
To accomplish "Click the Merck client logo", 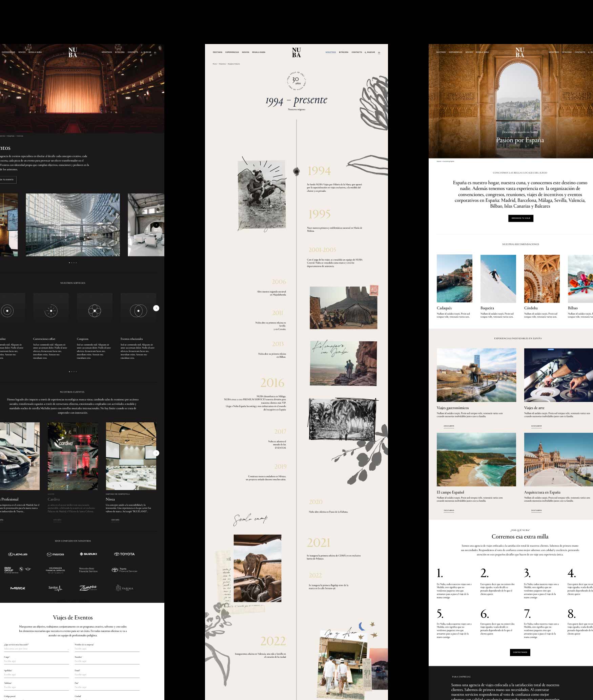I will 18,588.
